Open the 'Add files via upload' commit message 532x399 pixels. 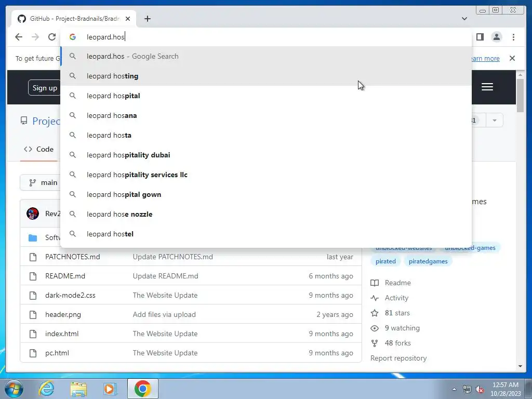(x=164, y=314)
